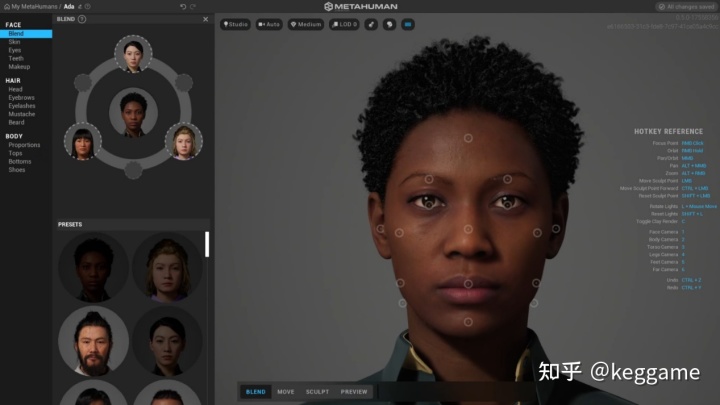Open the Medium quality dropdown
This screenshot has height=405, width=720.
[x=306, y=24]
